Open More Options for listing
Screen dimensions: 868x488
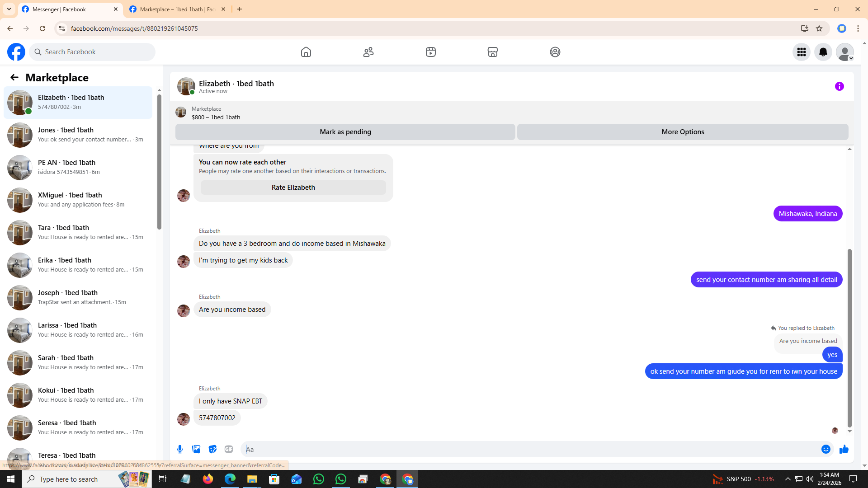point(682,132)
